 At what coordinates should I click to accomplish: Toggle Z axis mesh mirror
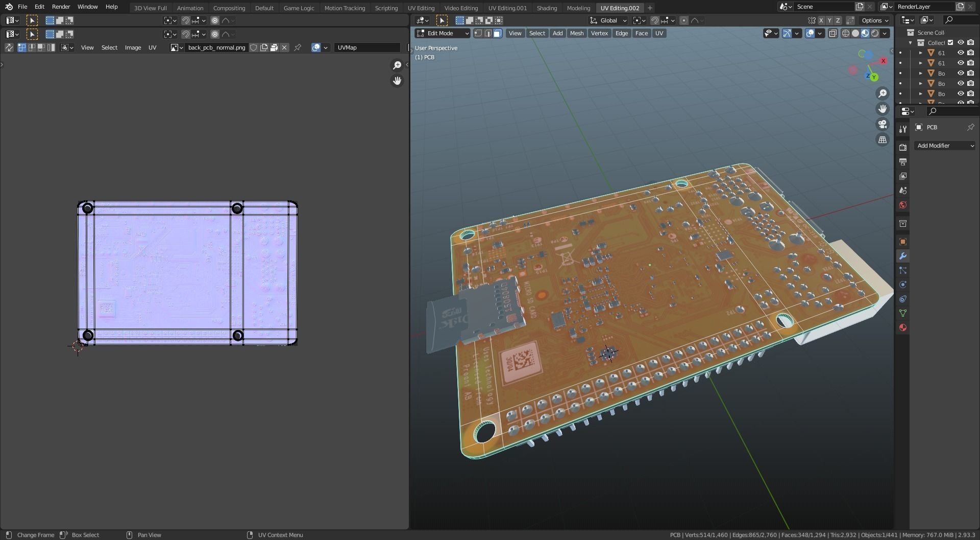click(838, 20)
